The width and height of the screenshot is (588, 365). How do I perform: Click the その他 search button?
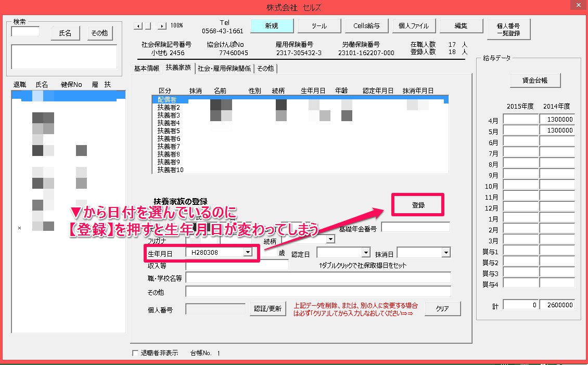(x=99, y=33)
